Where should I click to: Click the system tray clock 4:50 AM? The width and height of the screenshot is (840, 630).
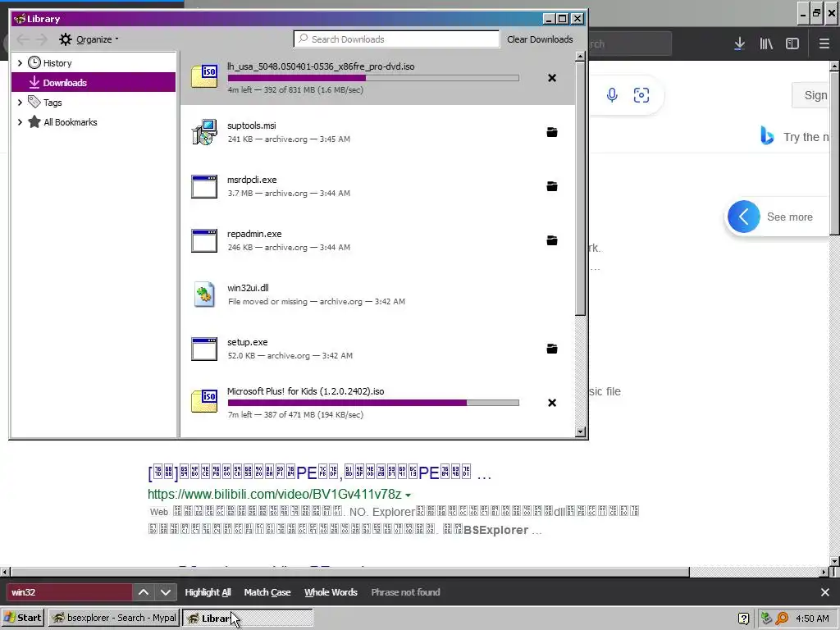pos(812,619)
